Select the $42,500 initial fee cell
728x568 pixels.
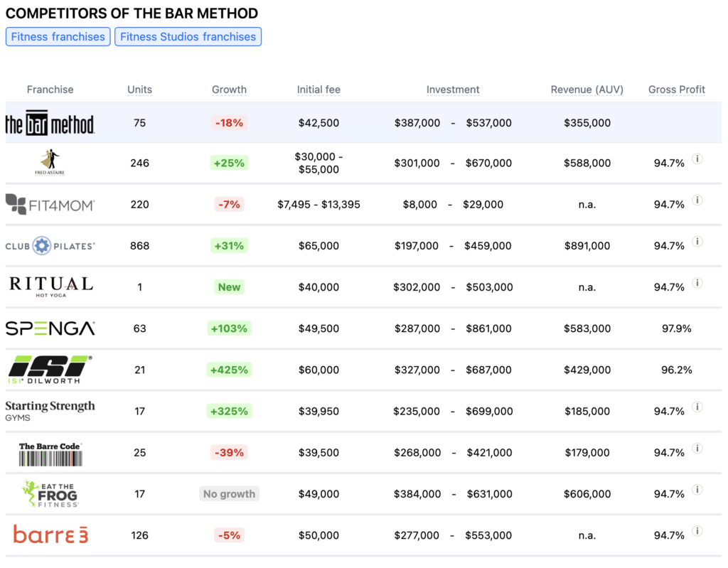(318, 122)
